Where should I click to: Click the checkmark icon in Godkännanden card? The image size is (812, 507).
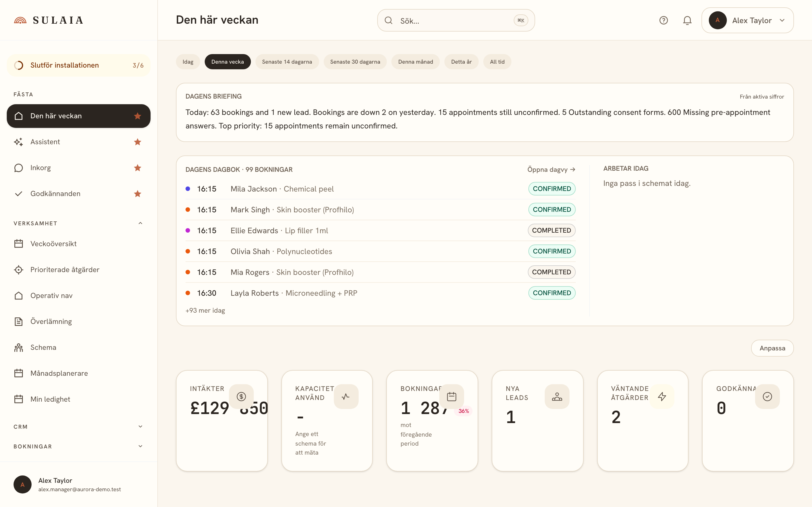767,396
